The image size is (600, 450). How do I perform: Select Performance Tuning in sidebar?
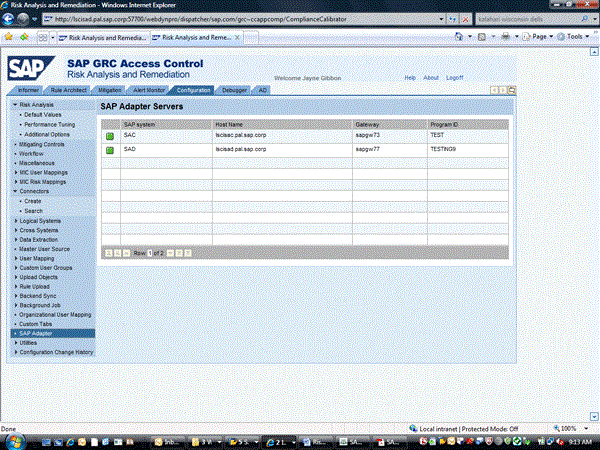(x=46, y=124)
